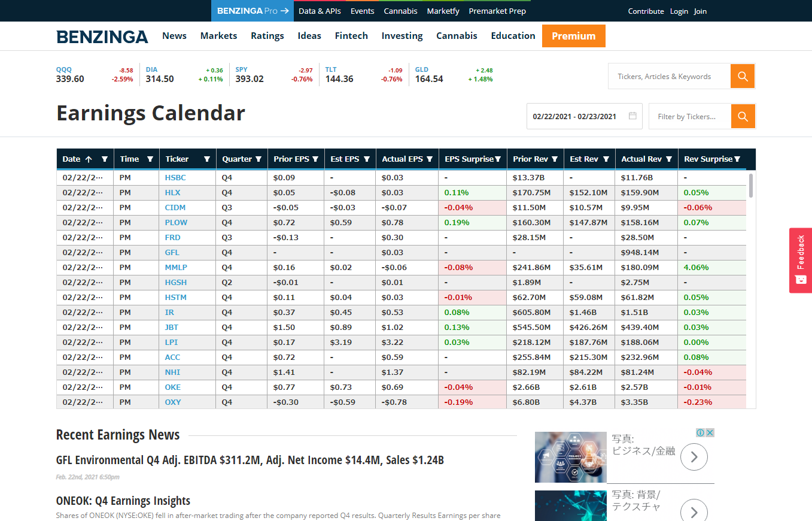Viewport: 812px width, 521px height.
Task: Open the filter on Quarter column
Action: (x=258, y=159)
